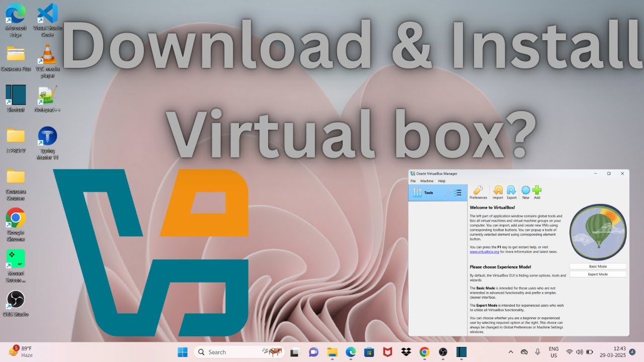Open Task View from the taskbar
Image resolution: width=644 pixels, height=362 pixels.
pos(295,352)
